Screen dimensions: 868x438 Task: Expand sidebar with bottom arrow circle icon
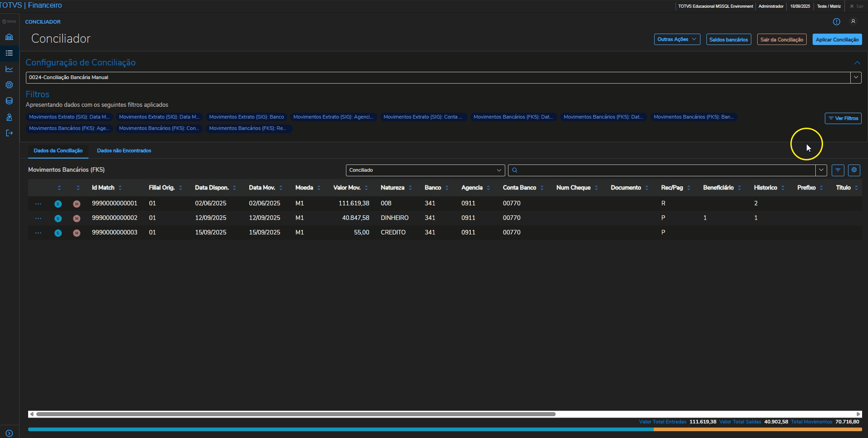pyautogui.click(x=9, y=433)
